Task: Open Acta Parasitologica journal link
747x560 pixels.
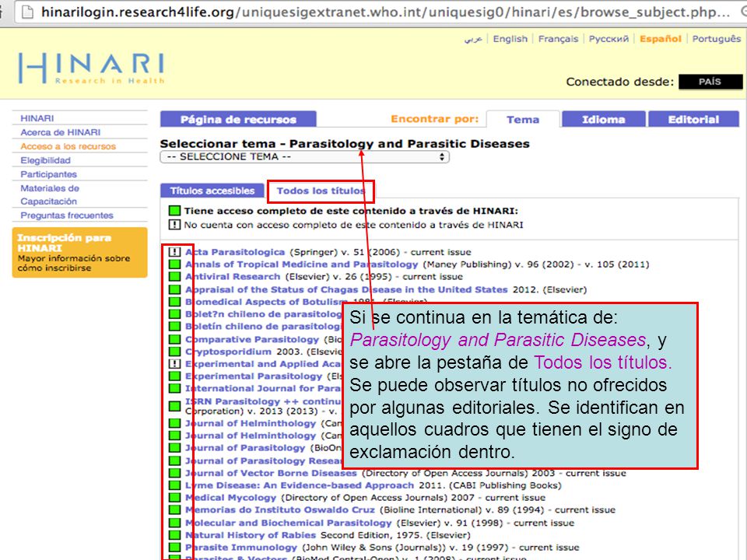Action: point(235,252)
